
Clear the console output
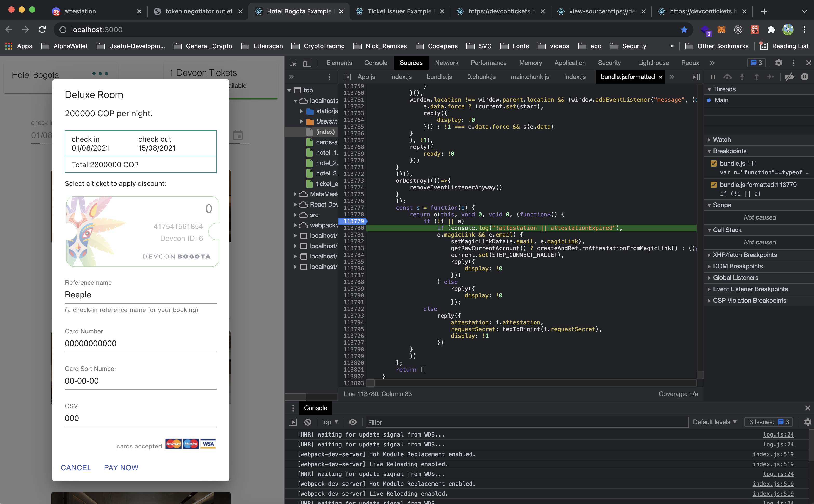coord(307,422)
